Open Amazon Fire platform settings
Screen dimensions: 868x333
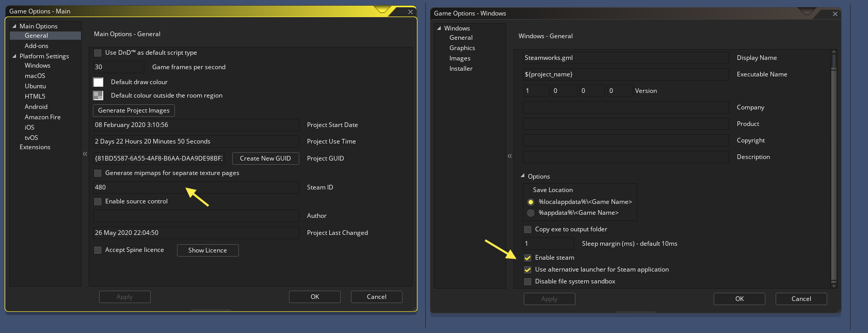pos(43,117)
